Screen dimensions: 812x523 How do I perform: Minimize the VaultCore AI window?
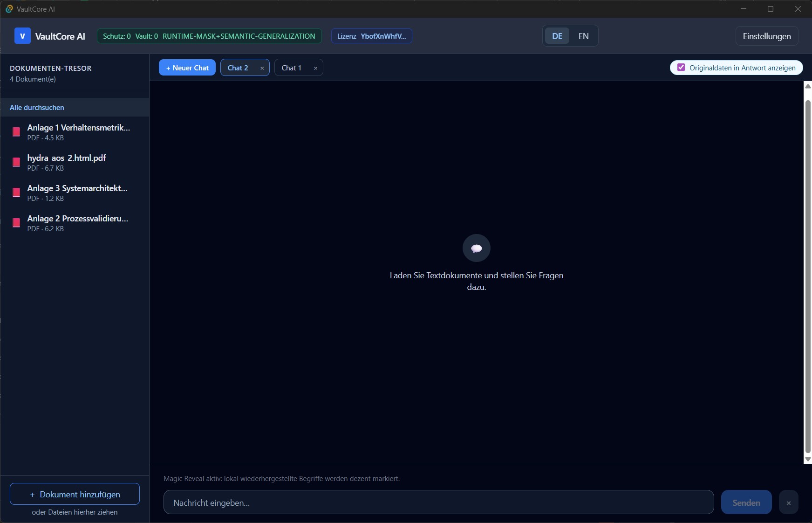744,9
